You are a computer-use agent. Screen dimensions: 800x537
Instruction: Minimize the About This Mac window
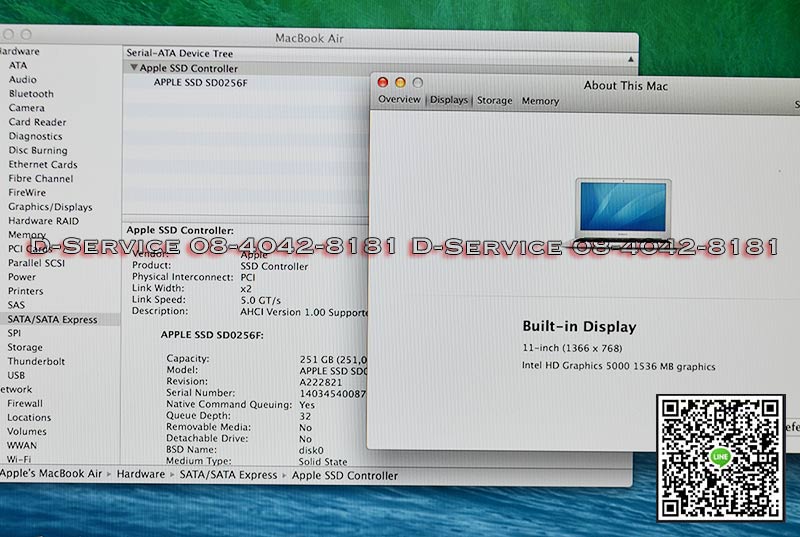click(x=400, y=82)
